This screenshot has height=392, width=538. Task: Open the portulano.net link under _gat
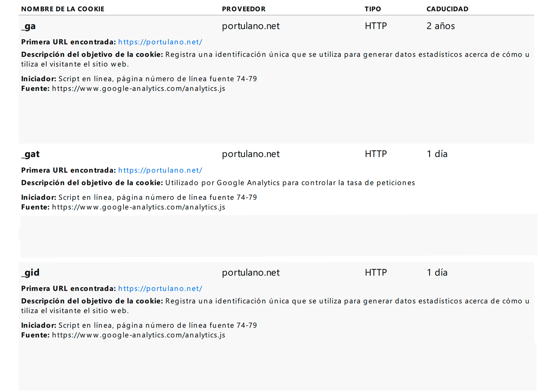click(x=160, y=170)
